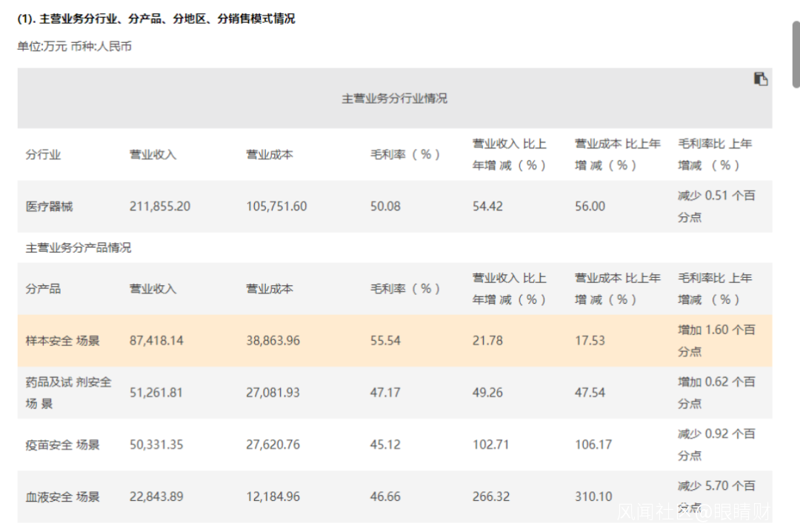
Task: Select the 药品及试剂安全场景 row label
Action: coord(68,393)
